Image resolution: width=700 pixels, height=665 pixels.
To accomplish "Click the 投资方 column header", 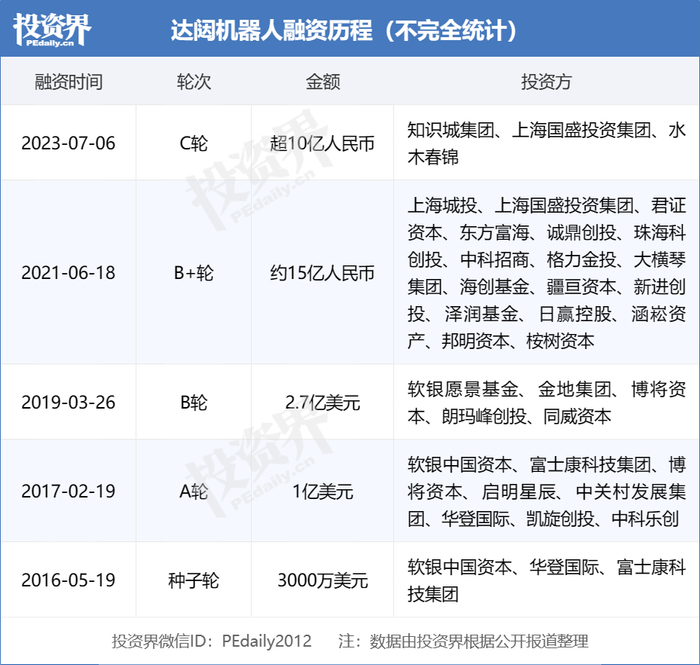I will pyautogui.click(x=546, y=82).
